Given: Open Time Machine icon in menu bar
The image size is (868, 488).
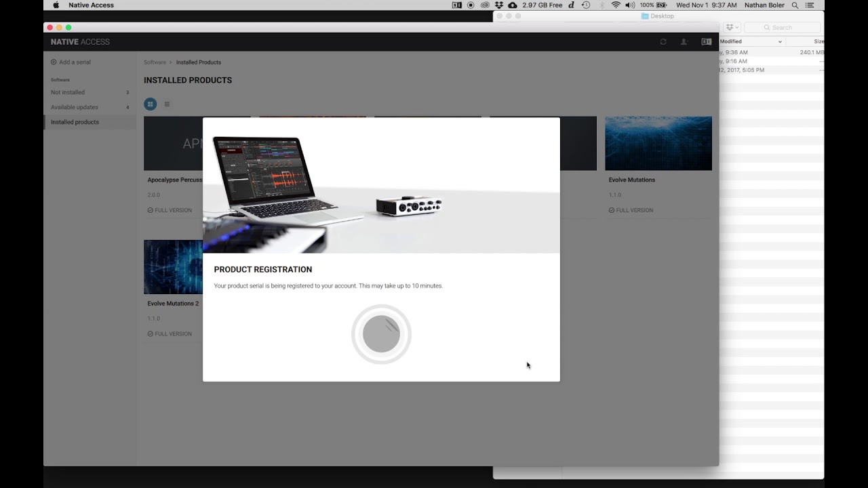Looking at the screenshot, I should tap(586, 5).
